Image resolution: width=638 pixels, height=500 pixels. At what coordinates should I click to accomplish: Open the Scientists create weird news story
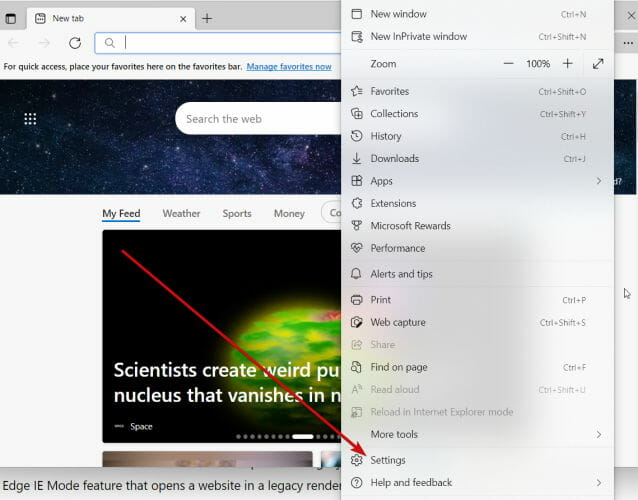227,382
